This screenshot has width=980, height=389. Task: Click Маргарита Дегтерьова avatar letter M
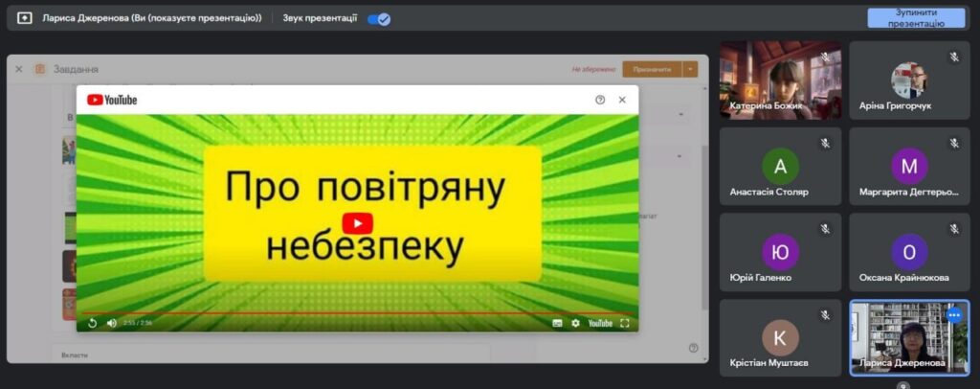[909, 167]
